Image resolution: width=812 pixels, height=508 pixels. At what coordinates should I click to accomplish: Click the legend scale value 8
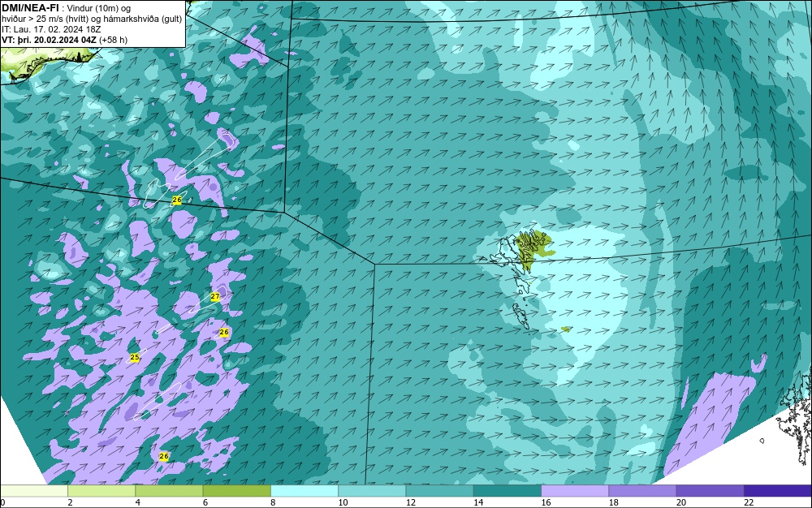click(273, 502)
